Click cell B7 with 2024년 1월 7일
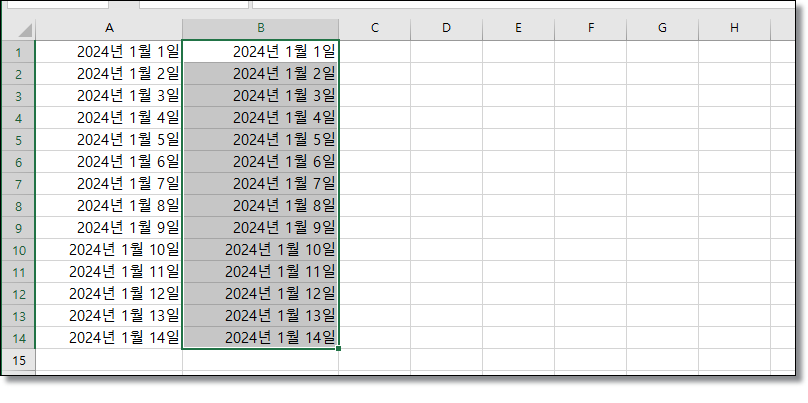This screenshot has height=403, width=808. [260, 184]
